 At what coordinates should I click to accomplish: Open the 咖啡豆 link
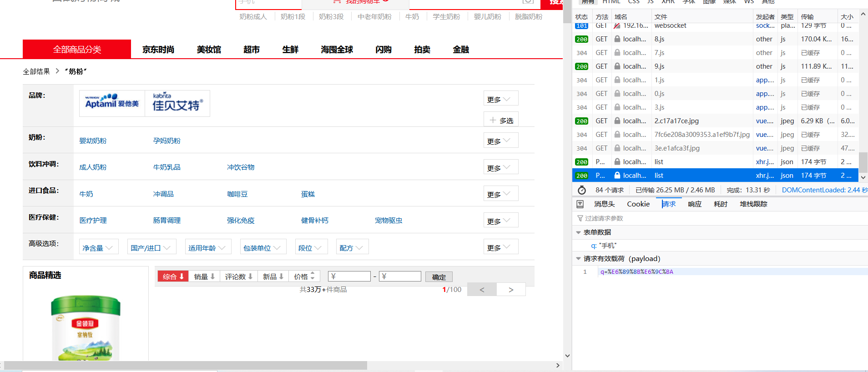coord(237,194)
